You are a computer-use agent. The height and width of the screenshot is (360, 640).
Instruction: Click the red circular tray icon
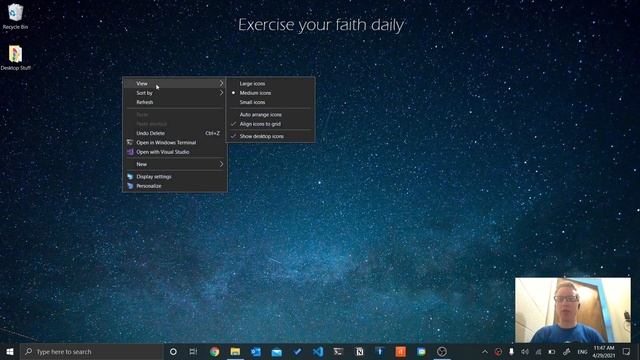point(498,351)
